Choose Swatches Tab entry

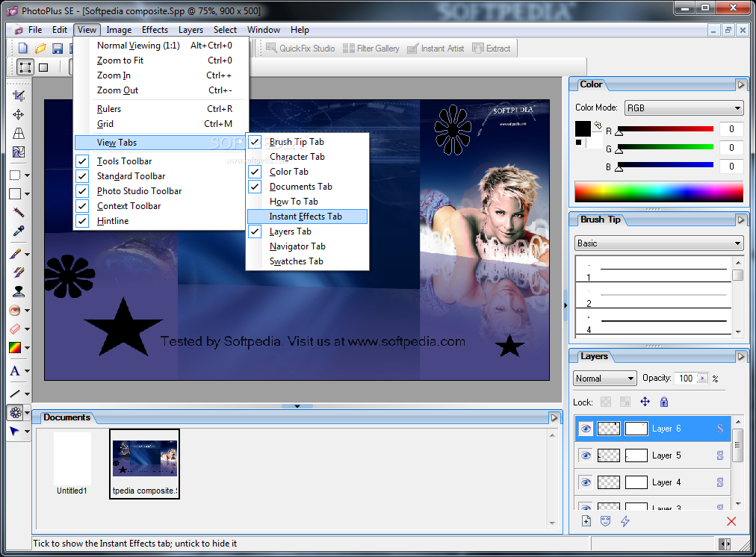[x=308, y=261]
